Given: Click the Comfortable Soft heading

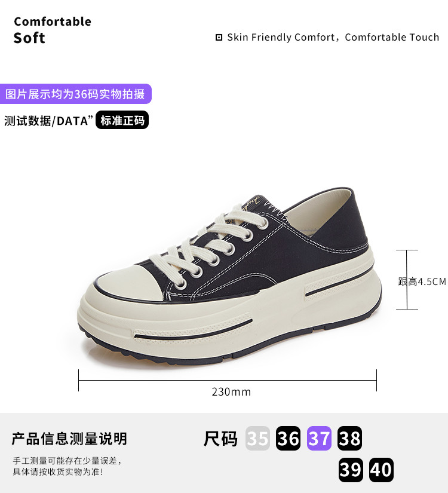Looking at the screenshot, I should [x=53, y=30].
